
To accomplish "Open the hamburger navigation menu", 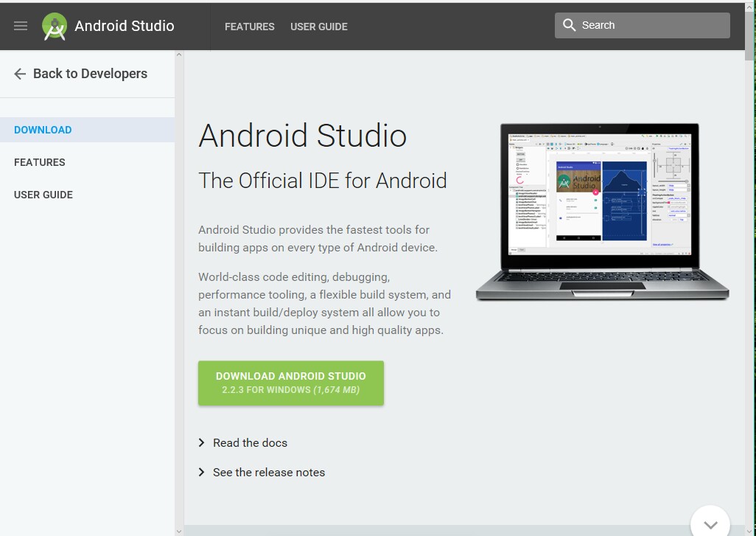I will (21, 26).
